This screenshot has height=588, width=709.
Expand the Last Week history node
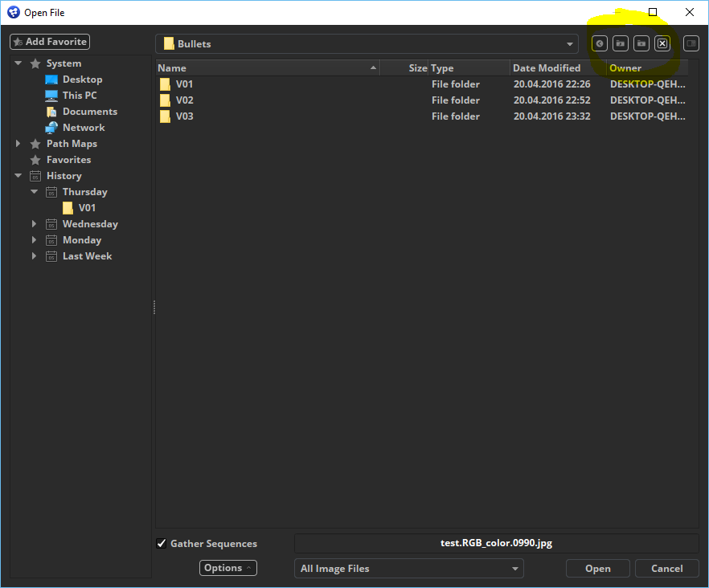pyautogui.click(x=34, y=255)
